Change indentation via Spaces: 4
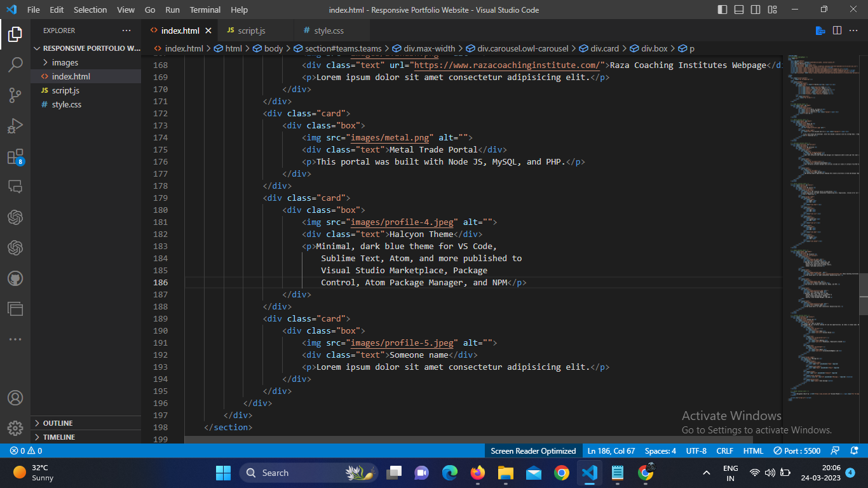 pos(660,451)
